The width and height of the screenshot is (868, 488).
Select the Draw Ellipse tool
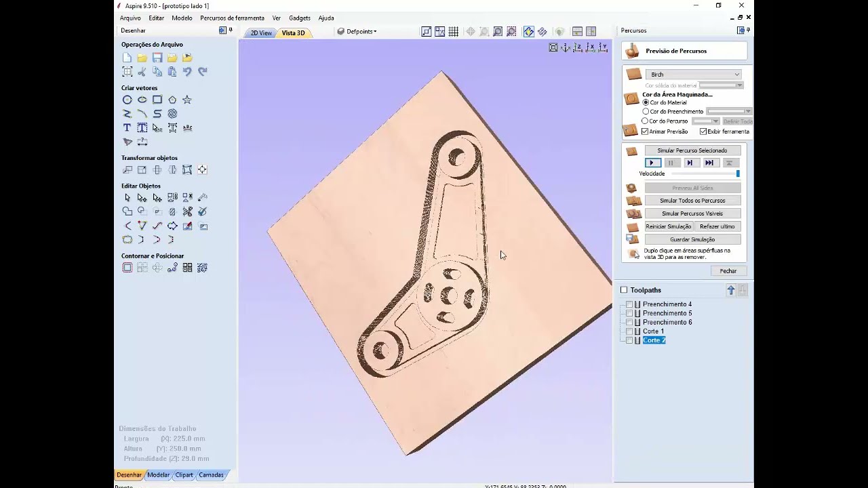(142, 100)
